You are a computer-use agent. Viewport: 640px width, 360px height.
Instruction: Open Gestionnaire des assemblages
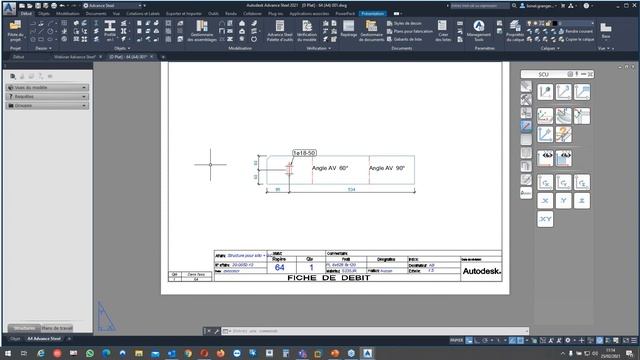pos(202,31)
